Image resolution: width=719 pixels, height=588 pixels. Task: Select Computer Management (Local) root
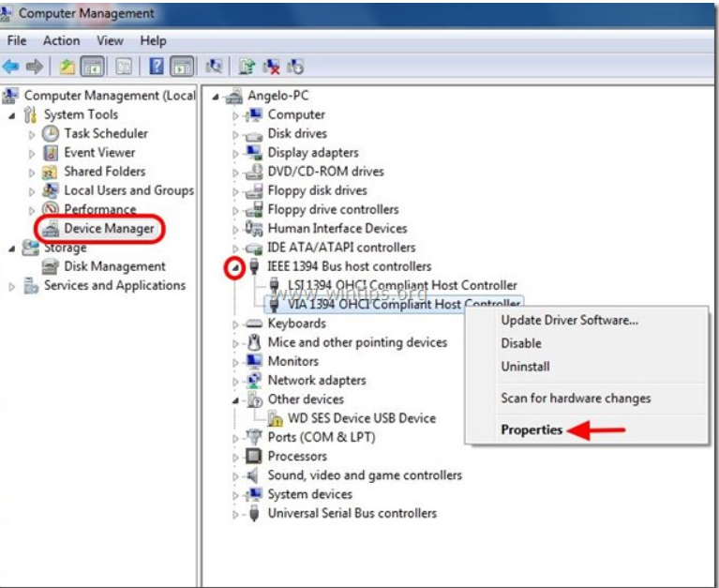110,96
